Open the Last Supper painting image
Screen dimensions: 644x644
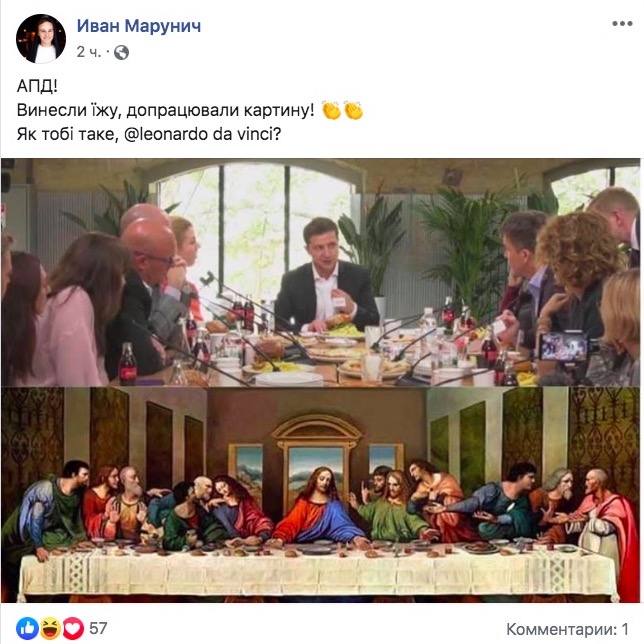[x=321, y=496]
